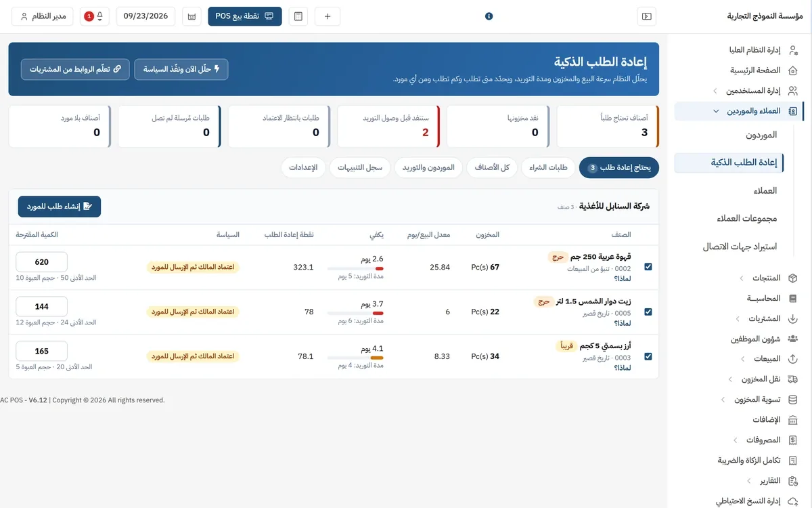The width and height of the screenshot is (812, 508).
Task: Open the كل الأصناف tab
Action: click(x=493, y=167)
